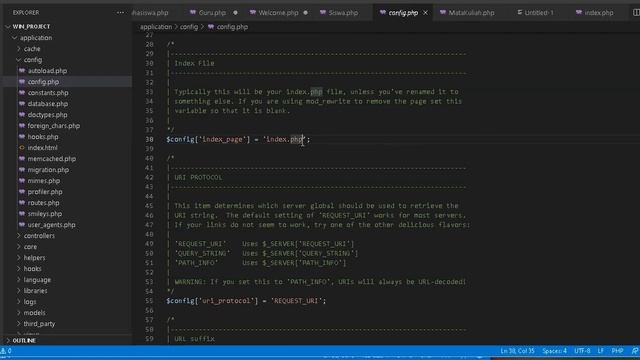The height and width of the screenshot is (360, 640).
Task: Click config.php in the breadcrumb
Action: [232, 27]
